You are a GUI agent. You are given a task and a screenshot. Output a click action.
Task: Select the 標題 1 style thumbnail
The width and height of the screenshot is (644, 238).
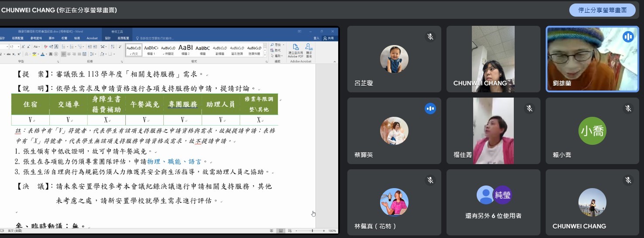click(x=151, y=50)
